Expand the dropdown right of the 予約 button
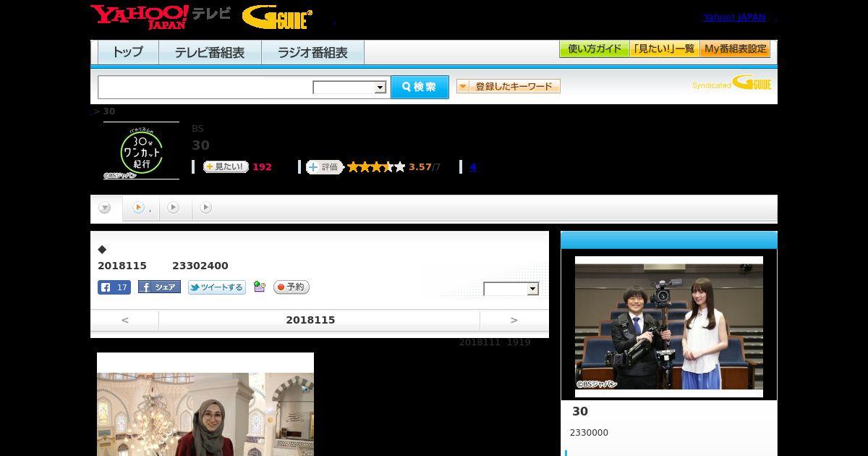The image size is (868, 456). [511, 289]
